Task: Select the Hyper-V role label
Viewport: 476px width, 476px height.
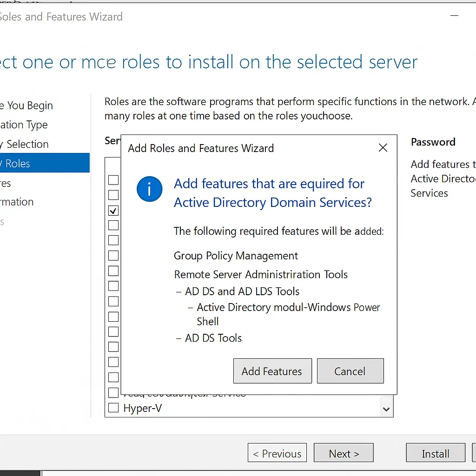Action: tap(142, 408)
